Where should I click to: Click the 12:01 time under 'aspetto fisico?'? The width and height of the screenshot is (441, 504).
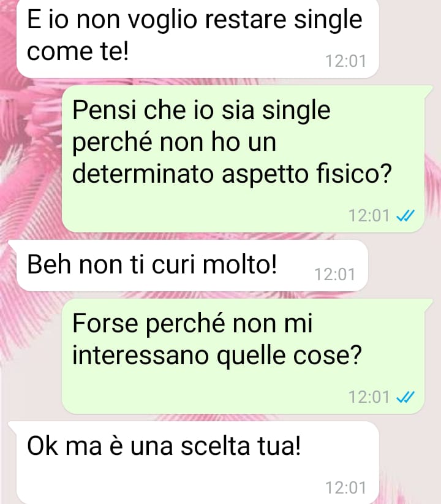pos(369,216)
